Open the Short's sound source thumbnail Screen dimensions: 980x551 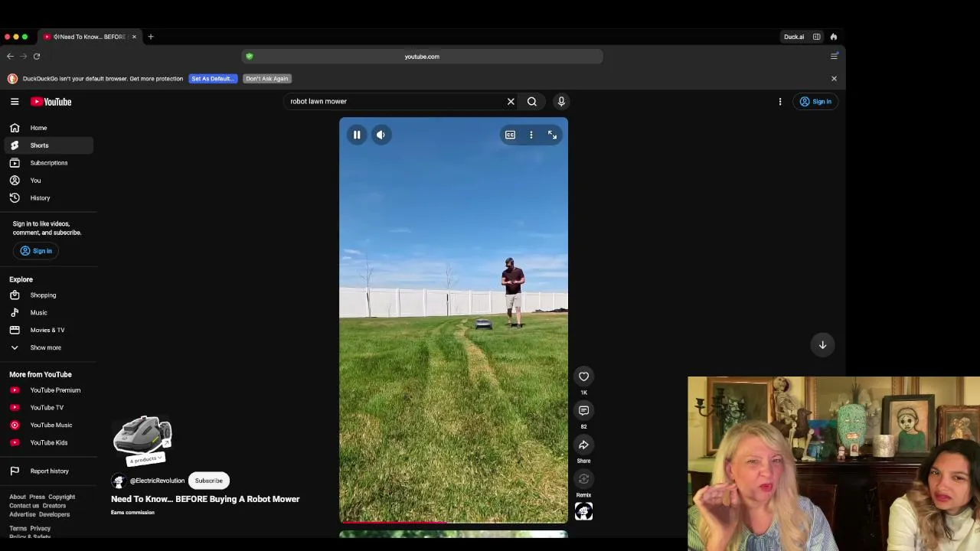pos(583,511)
